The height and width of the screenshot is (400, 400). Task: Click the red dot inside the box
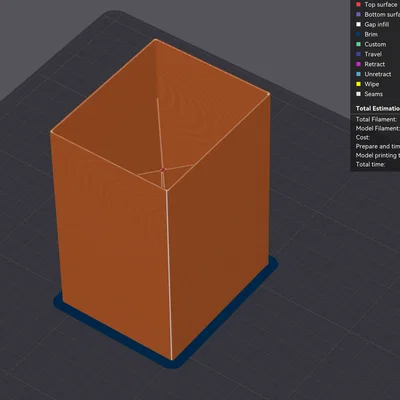[163, 170]
